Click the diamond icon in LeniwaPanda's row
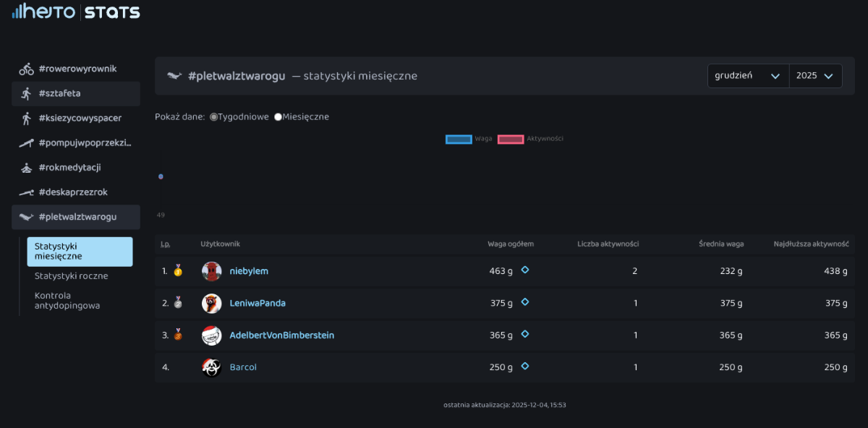 click(x=525, y=302)
